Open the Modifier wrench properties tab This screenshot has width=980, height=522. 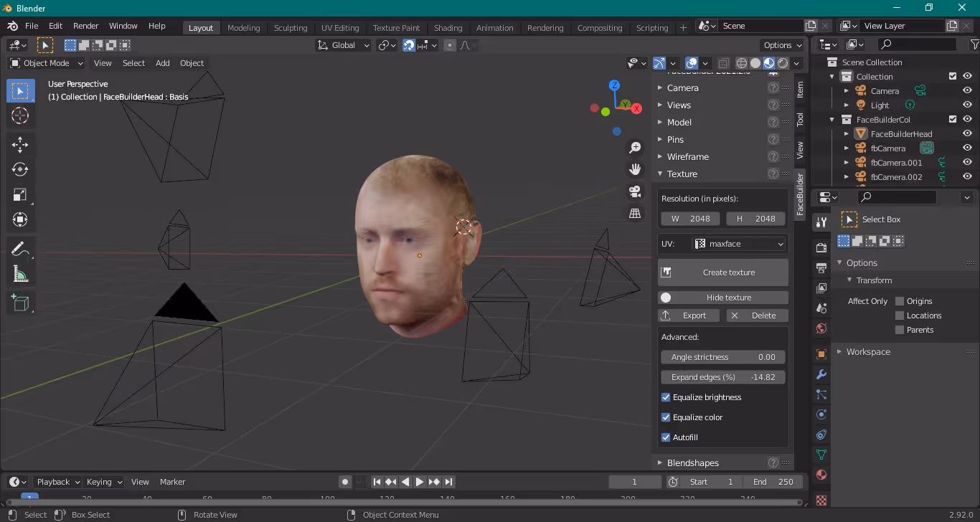(x=821, y=374)
